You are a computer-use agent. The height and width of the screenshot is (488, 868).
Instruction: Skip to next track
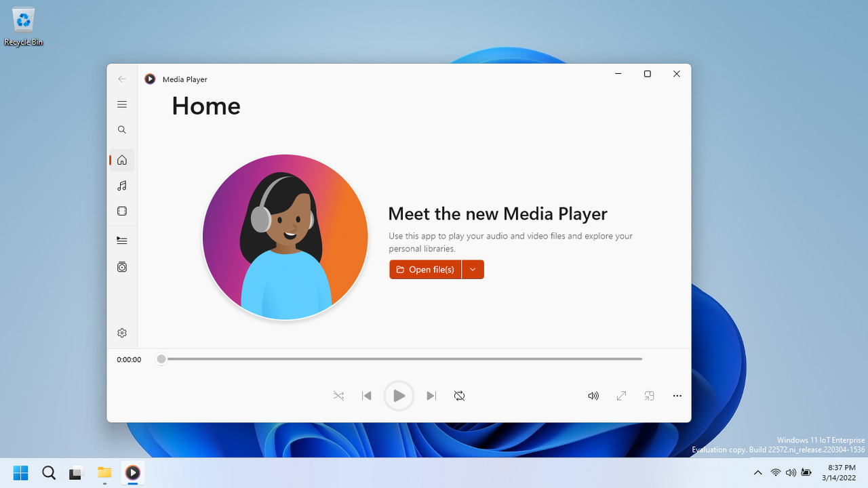(431, 396)
